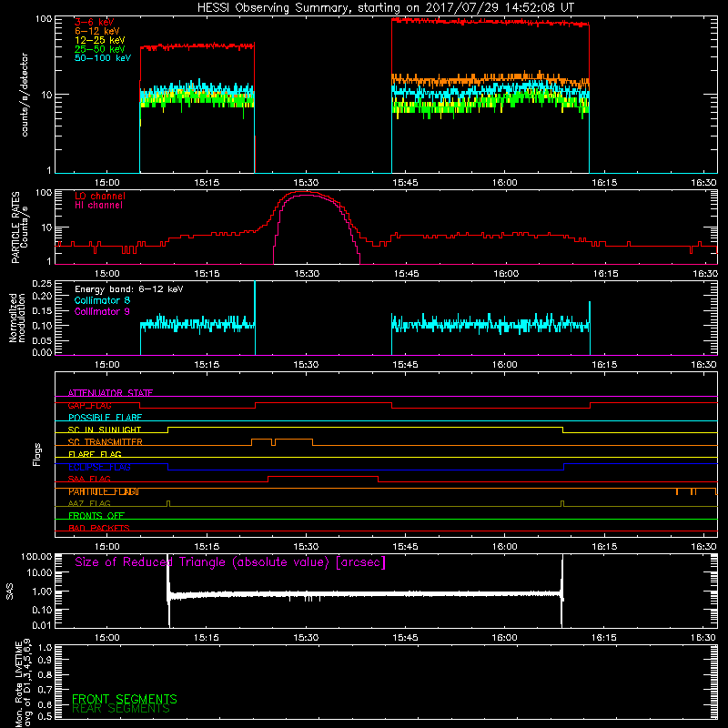This screenshot has width=728, height=728.
Task: Click the SAA_FLAG label
Action: pyautogui.click(x=89, y=480)
